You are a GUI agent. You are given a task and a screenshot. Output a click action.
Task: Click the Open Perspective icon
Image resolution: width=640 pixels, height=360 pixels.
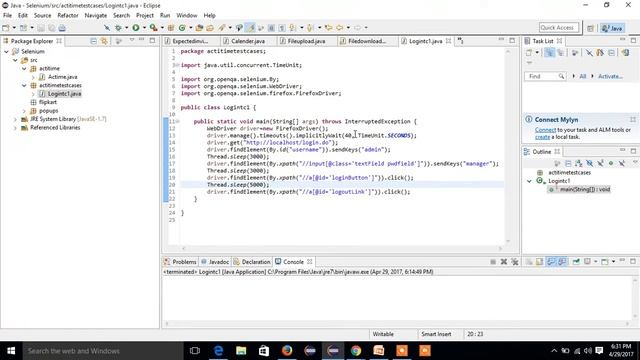click(x=590, y=28)
